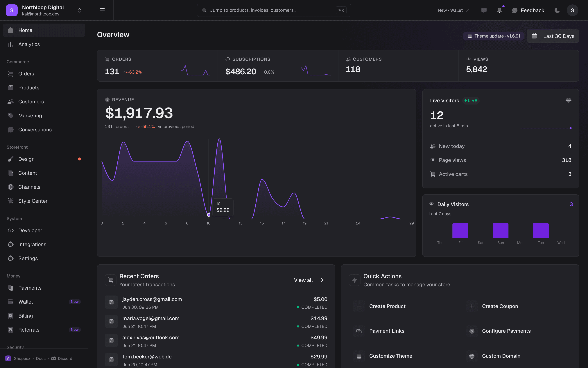Open the Feedback button

[x=528, y=10]
